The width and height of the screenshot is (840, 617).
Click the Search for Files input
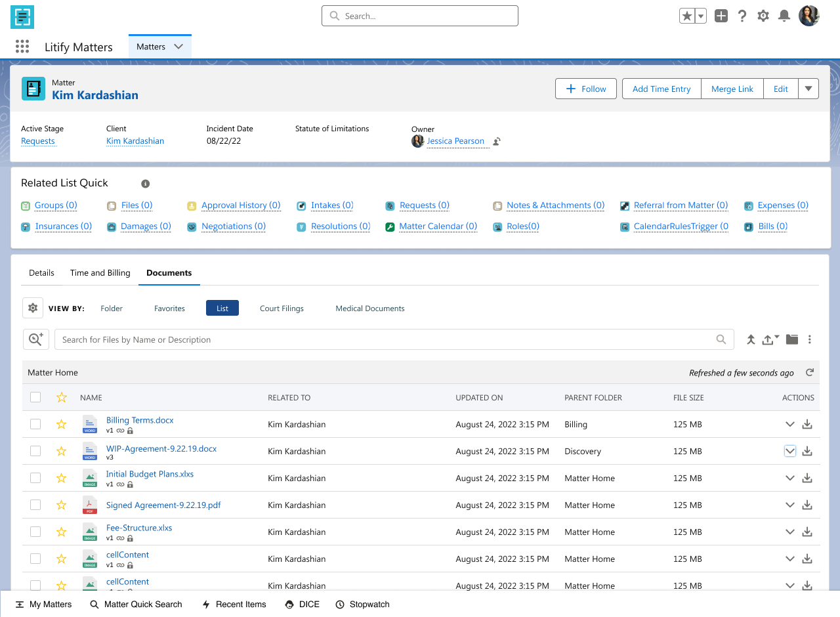[x=394, y=339]
